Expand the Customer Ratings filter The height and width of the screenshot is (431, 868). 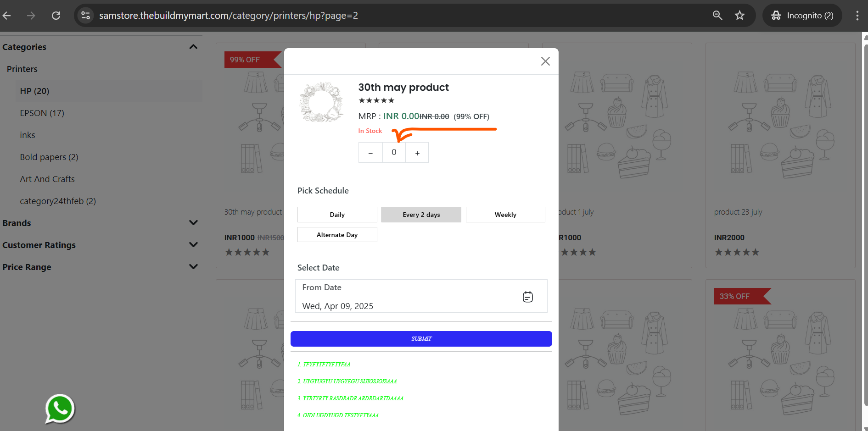point(194,245)
